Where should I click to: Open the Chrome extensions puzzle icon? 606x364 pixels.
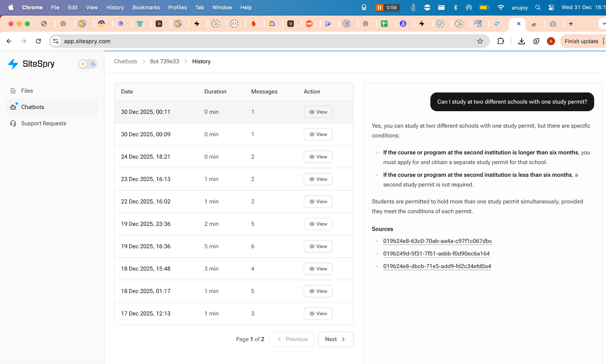click(x=501, y=41)
